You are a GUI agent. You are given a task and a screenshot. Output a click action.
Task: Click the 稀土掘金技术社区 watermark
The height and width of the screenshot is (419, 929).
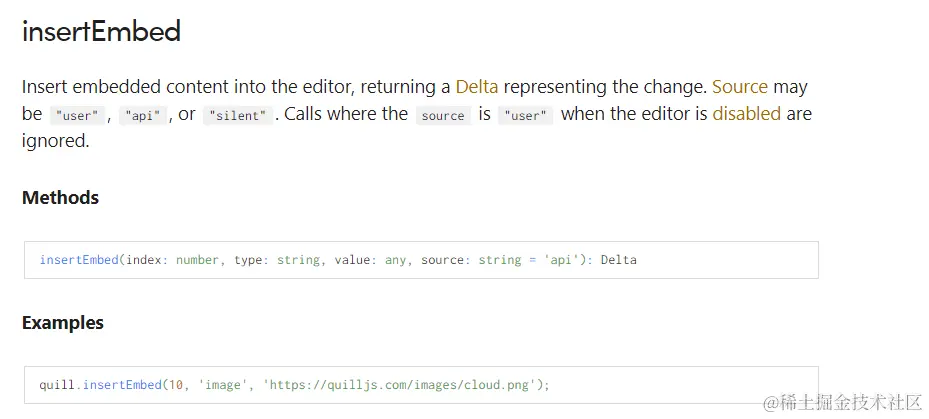(x=842, y=402)
